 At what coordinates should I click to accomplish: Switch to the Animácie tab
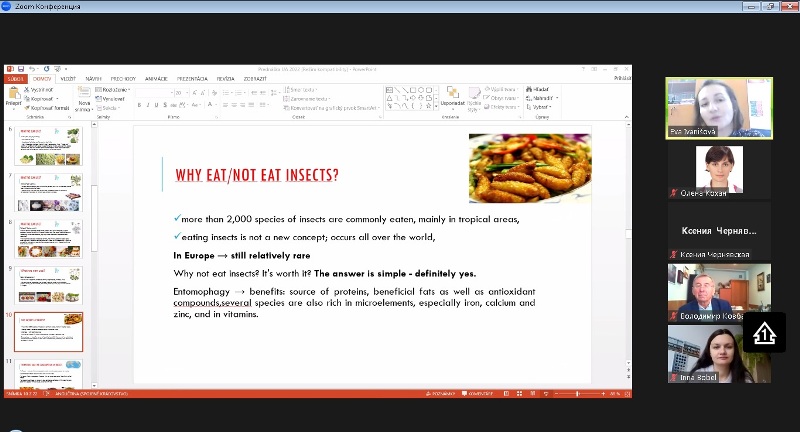[156, 79]
